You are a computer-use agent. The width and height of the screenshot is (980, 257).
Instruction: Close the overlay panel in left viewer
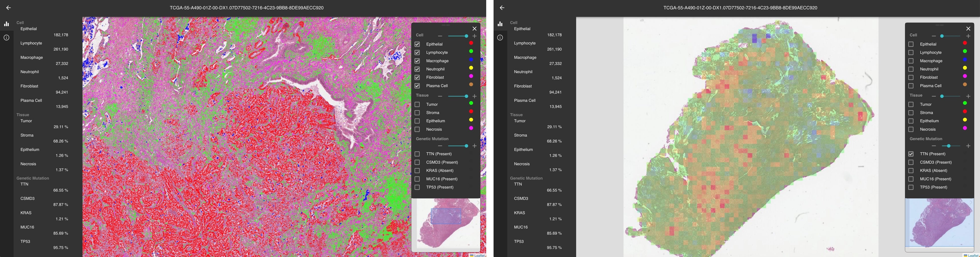(474, 29)
